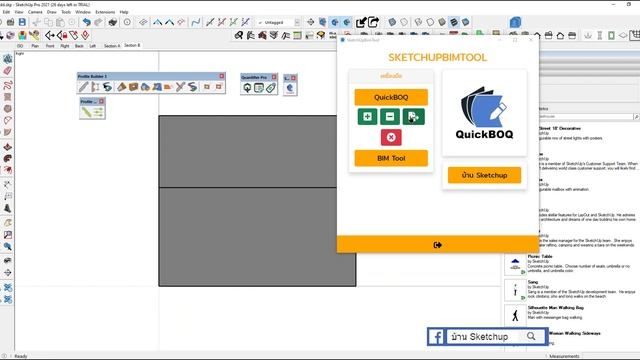Click the red lock section arrow icon
Image resolution: width=640 pixels, height=360 pixels.
[x=62, y=36]
